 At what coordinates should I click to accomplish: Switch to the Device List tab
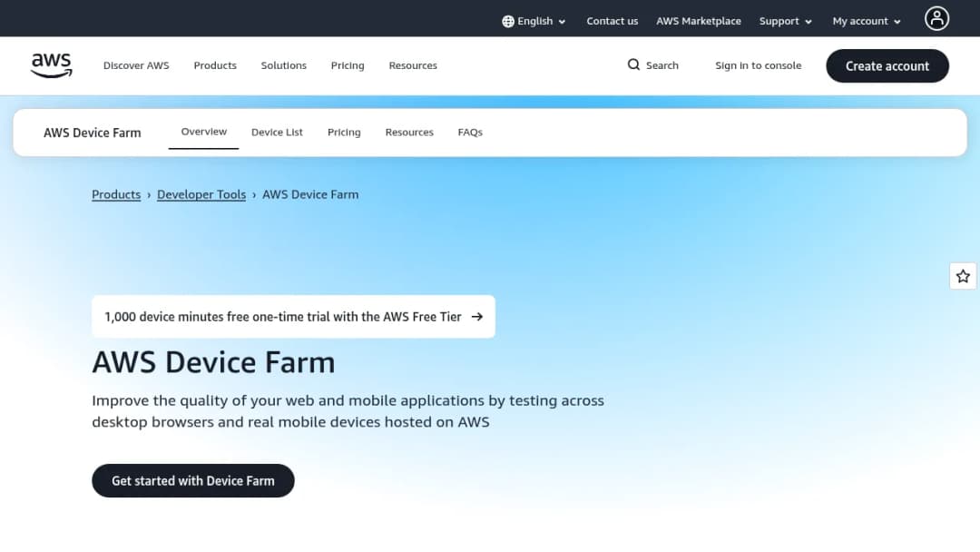point(277,133)
